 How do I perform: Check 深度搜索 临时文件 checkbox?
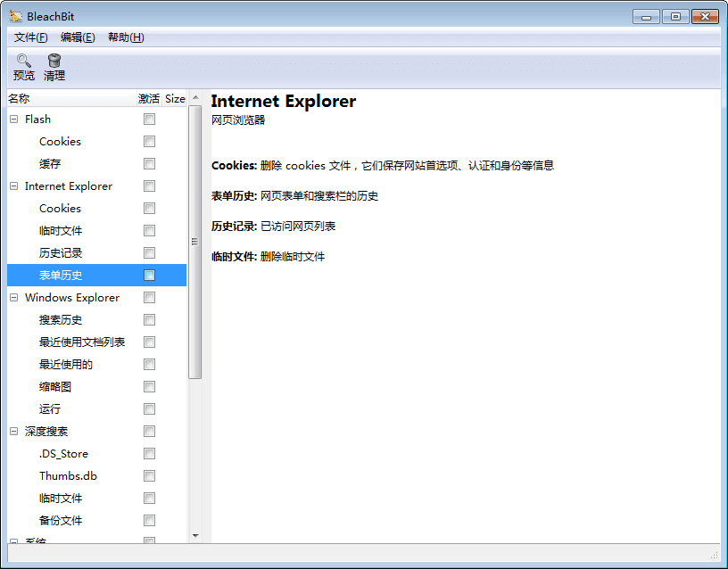pyautogui.click(x=150, y=498)
